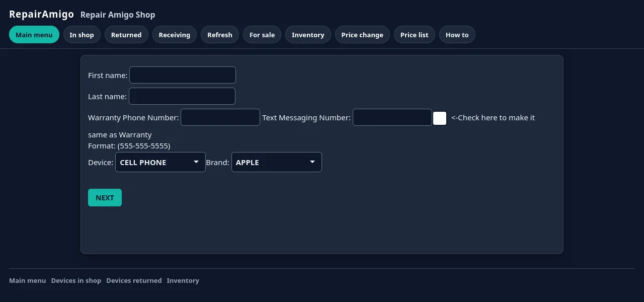Image resolution: width=644 pixels, height=302 pixels.
Task: Click the RepairAmigo logo title
Action: point(41,14)
